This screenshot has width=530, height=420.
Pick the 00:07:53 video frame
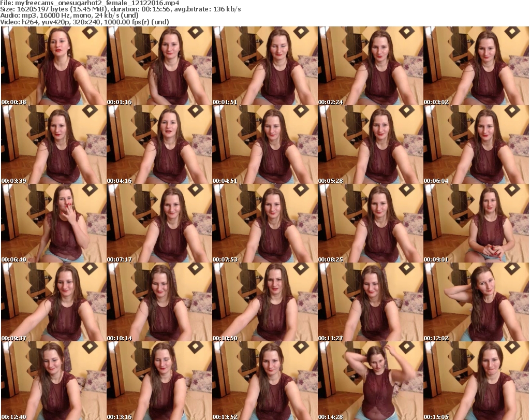pos(264,224)
